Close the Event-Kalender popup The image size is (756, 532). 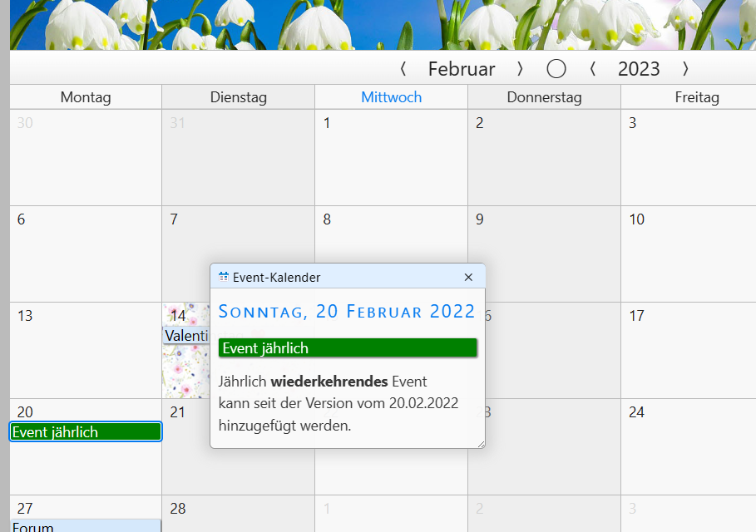[468, 277]
